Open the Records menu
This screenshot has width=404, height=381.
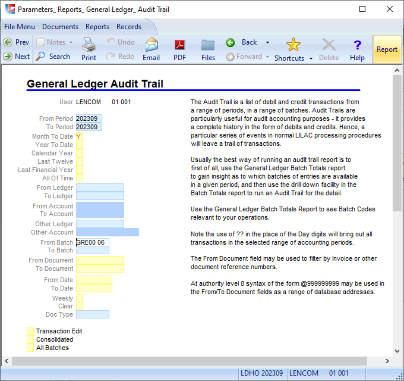[129, 27]
